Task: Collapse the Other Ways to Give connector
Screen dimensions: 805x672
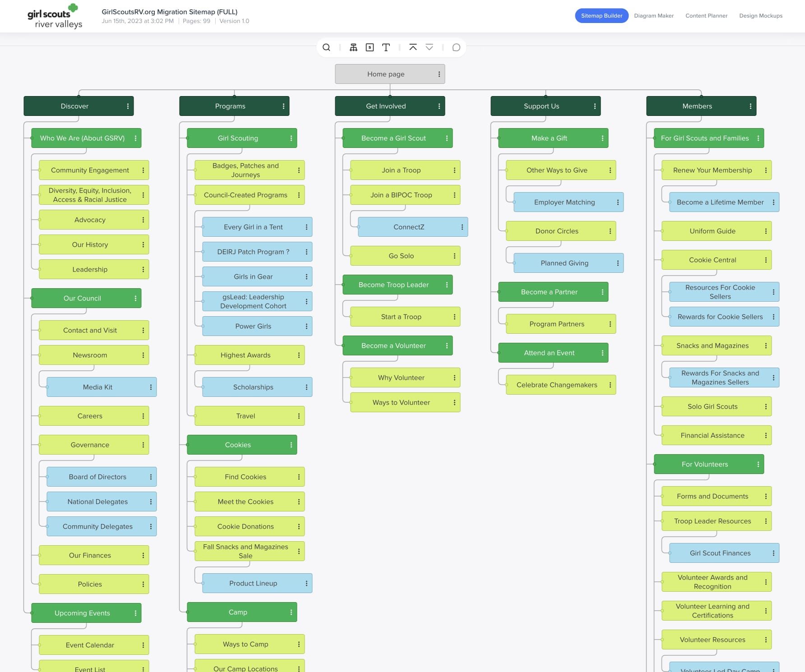Action: point(507,170)
